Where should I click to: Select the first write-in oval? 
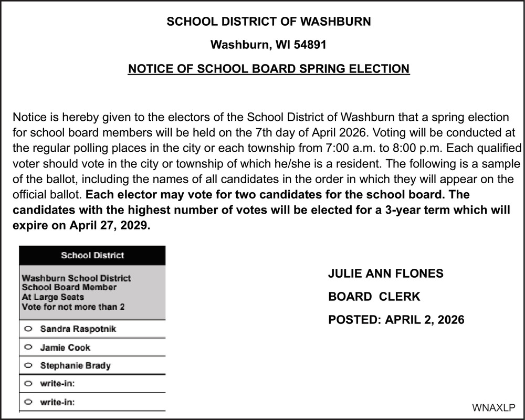pyautogui.click(x=28, y=384)
